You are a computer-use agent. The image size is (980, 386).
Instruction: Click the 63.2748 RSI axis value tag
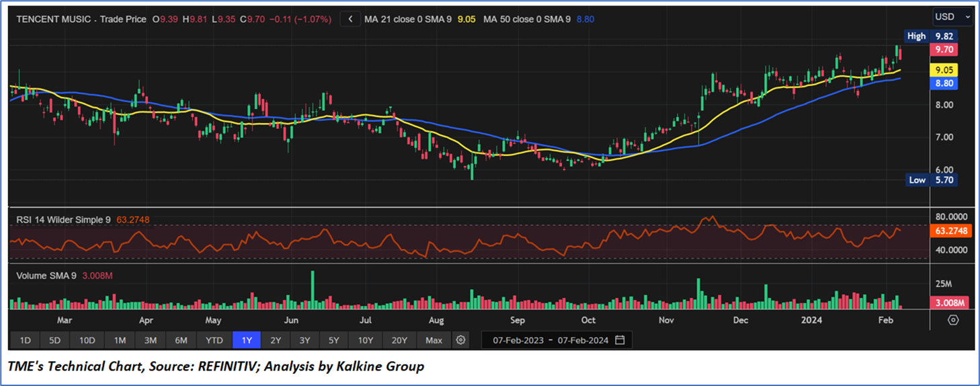950,231
